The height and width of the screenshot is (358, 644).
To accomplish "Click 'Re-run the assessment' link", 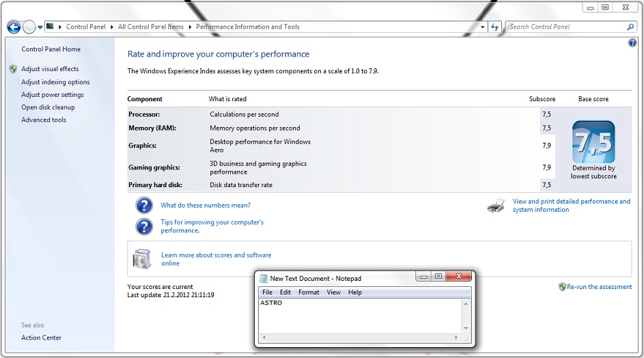I will (x=599, y=287).
